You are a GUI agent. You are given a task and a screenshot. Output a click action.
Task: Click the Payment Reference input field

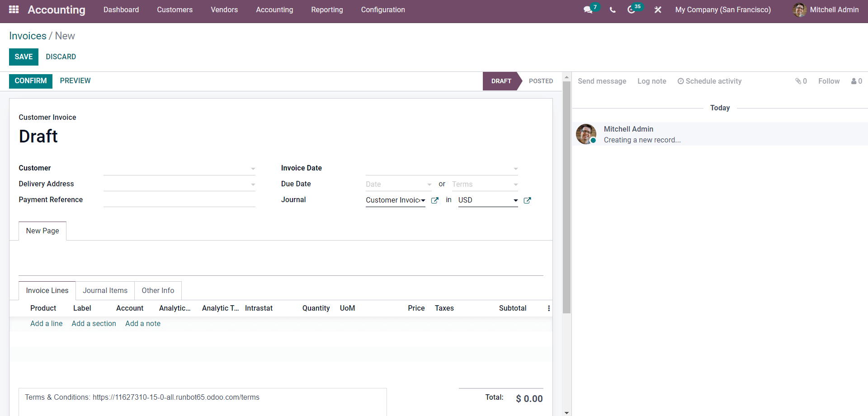pyautogui.click(x=179, y=200)
